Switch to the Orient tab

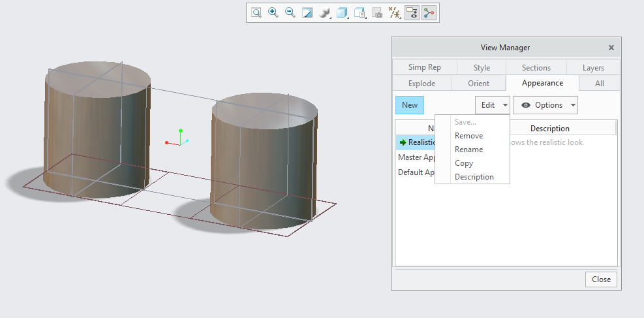[x=478, y=83]
